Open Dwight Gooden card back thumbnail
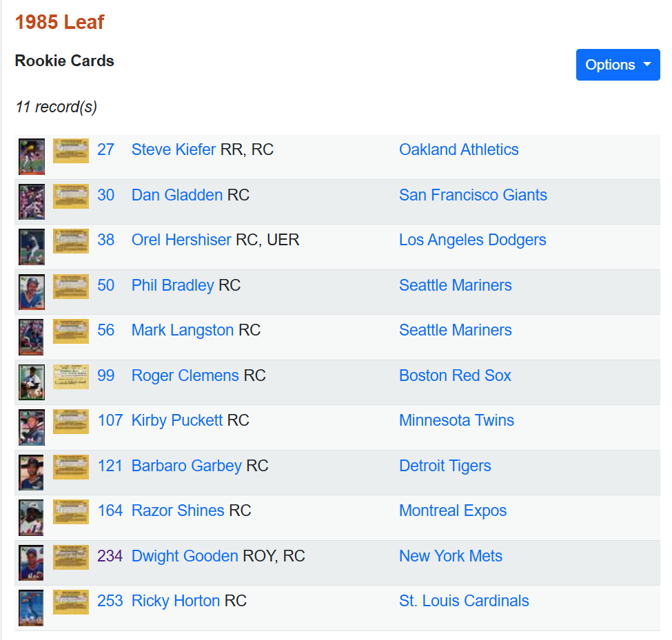Image resolution: width=672 pixels, height=640 pixels. [71, 557]
